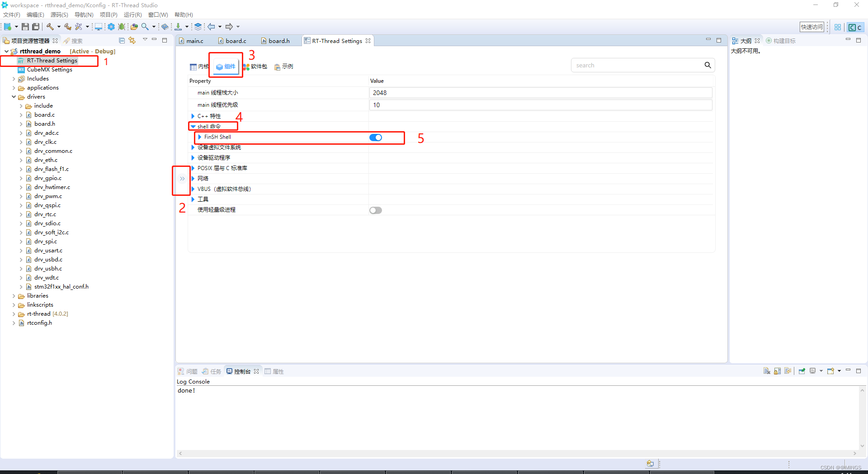Click the Collapse All icon in project explorer
The height and width of the screenshot is (474, 868).
tap(122, 40)
